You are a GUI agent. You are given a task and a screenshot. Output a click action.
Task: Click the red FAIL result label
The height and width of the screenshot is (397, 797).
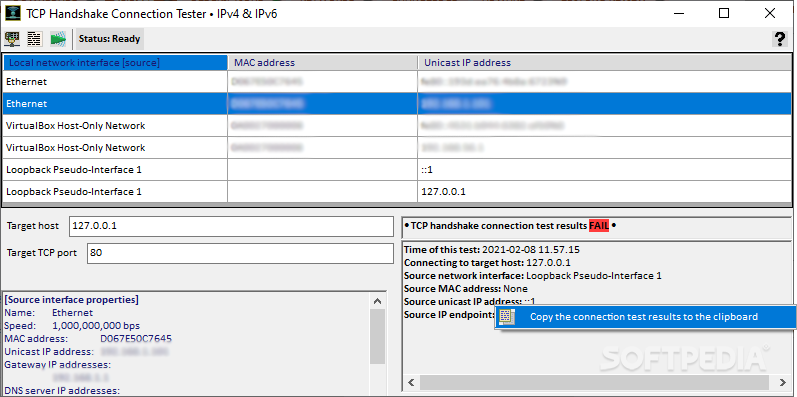599,226
